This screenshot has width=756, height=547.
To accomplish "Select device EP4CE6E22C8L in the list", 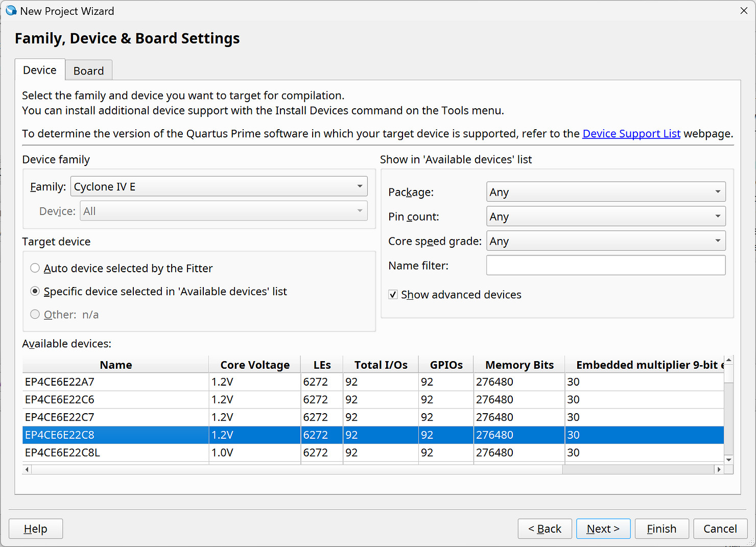I will tap(63, 453).
